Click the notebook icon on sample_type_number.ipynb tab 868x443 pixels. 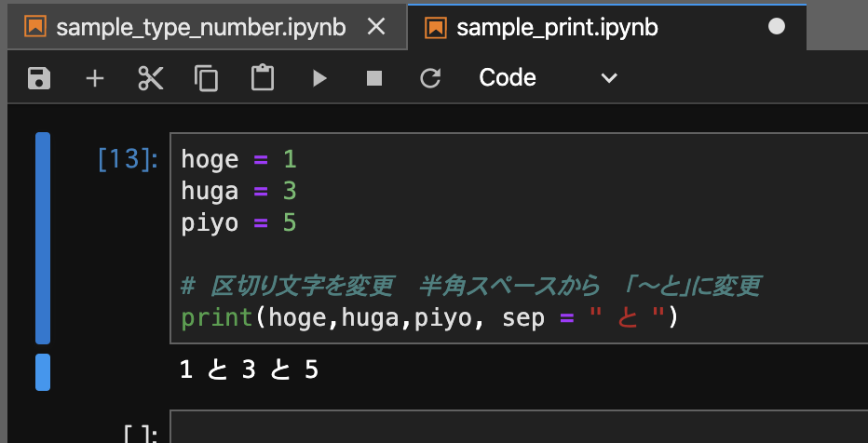pyautogui.click(x=35, y=27)
